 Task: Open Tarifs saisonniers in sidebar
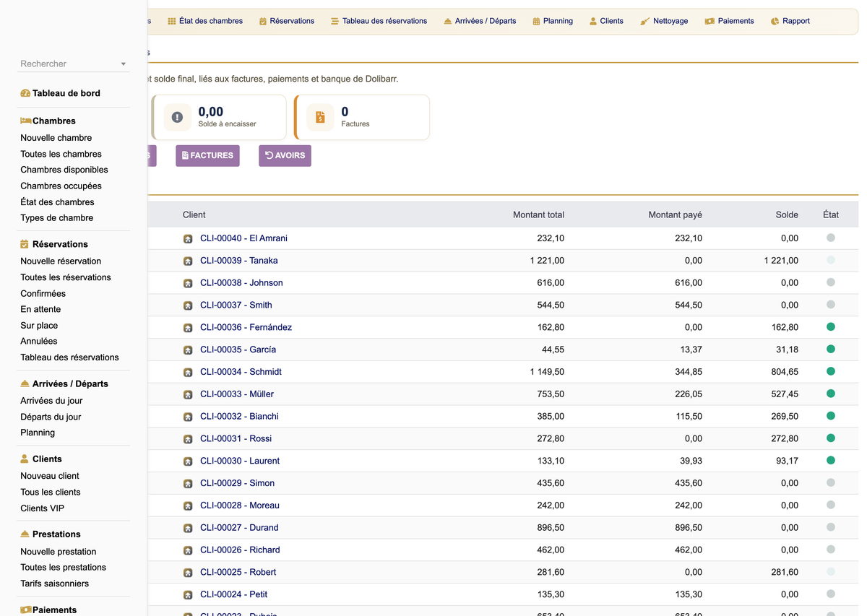pyautogui.click(x=55, y=584)
